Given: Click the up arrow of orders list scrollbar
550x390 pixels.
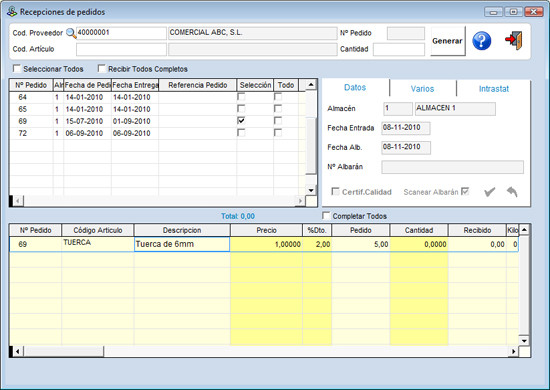Looking at the screenshot, I should tap(311, 85).
